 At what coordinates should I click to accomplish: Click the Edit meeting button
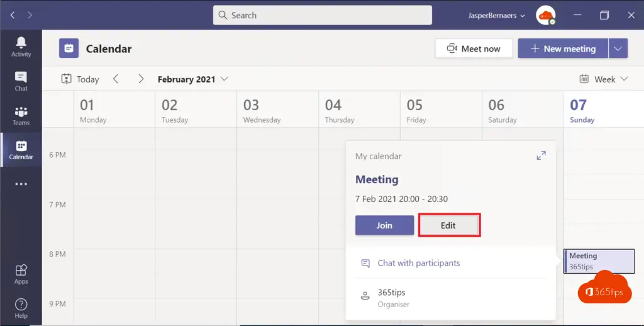448,225
